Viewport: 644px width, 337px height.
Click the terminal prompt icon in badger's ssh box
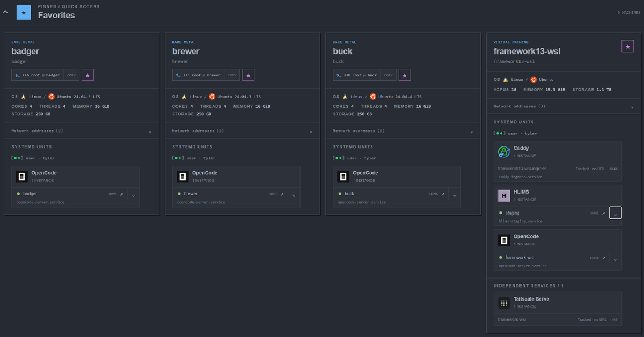[x=18, y=75]
